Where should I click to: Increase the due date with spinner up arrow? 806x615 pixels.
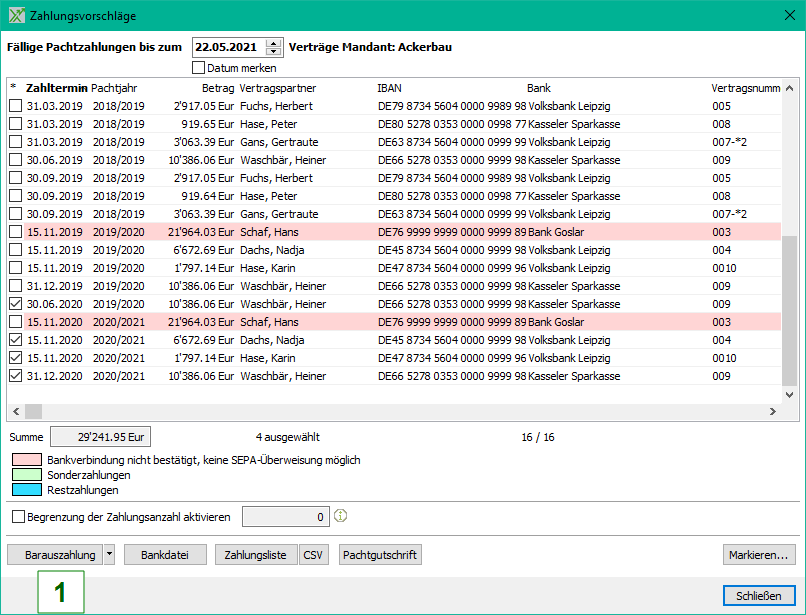coord(275,43)
